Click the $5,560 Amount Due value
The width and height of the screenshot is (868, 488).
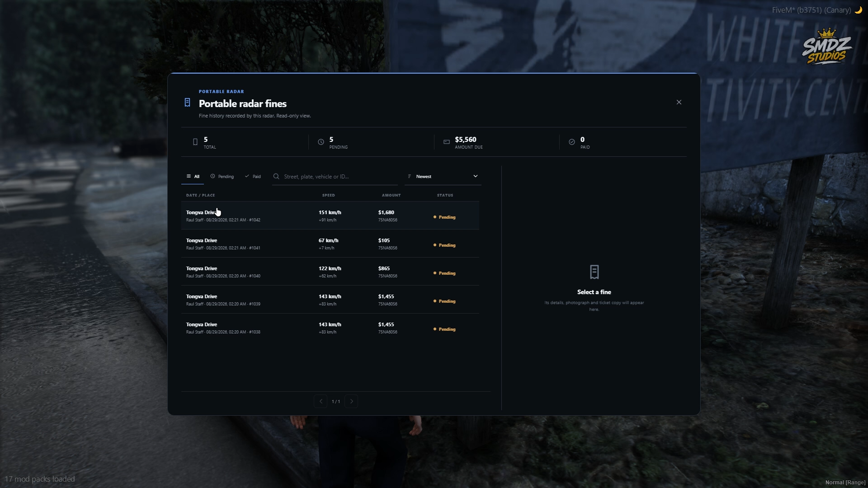coord(466,140)
